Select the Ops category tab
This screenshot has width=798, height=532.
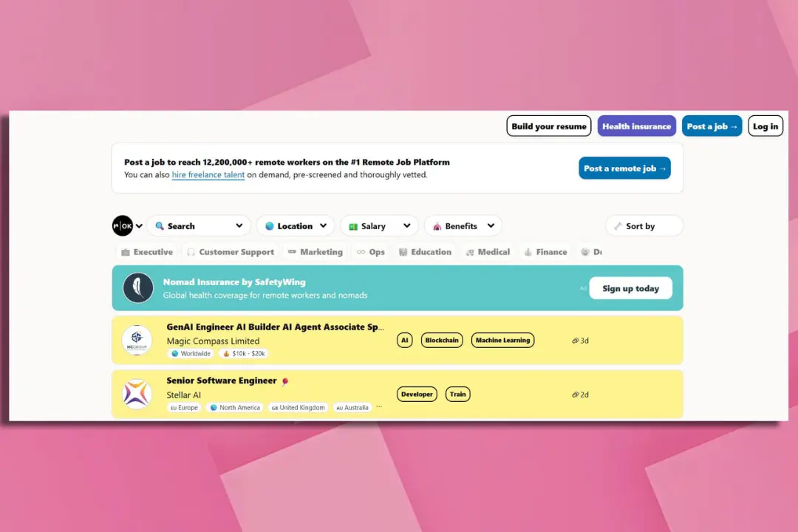click(x=371, y=252)
